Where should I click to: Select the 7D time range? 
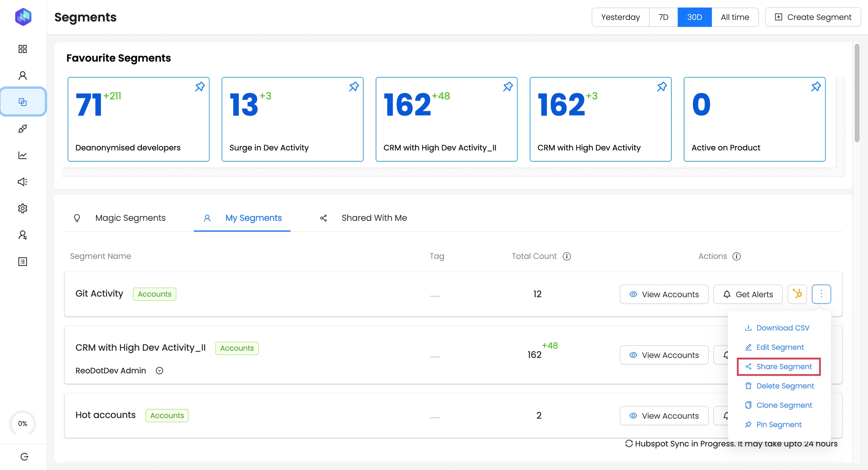point(663,17)
